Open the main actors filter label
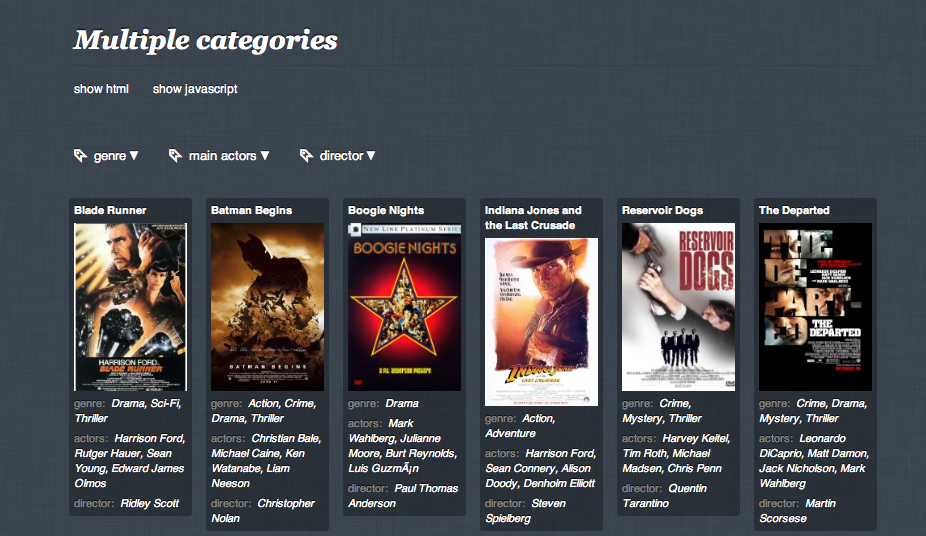This screenshot has height=536, width=926. (222, 156)
